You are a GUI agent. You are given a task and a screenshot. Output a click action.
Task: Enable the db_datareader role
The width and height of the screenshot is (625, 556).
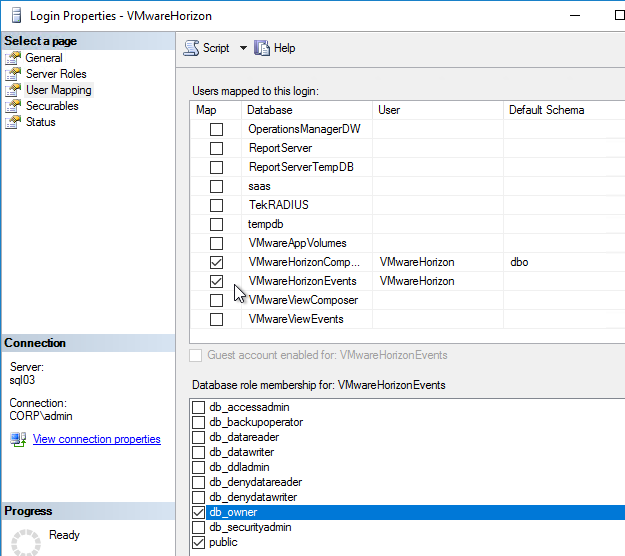tap(199, 437)
